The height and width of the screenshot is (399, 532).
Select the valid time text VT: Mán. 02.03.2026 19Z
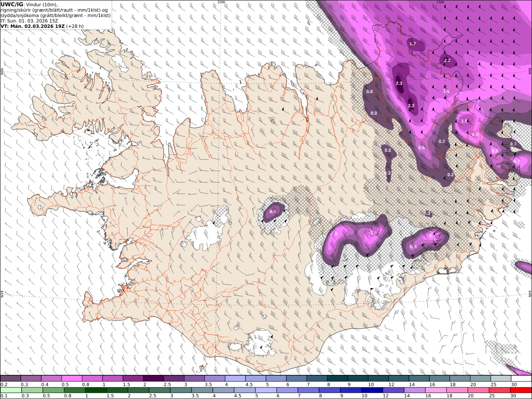pos(33,26)
